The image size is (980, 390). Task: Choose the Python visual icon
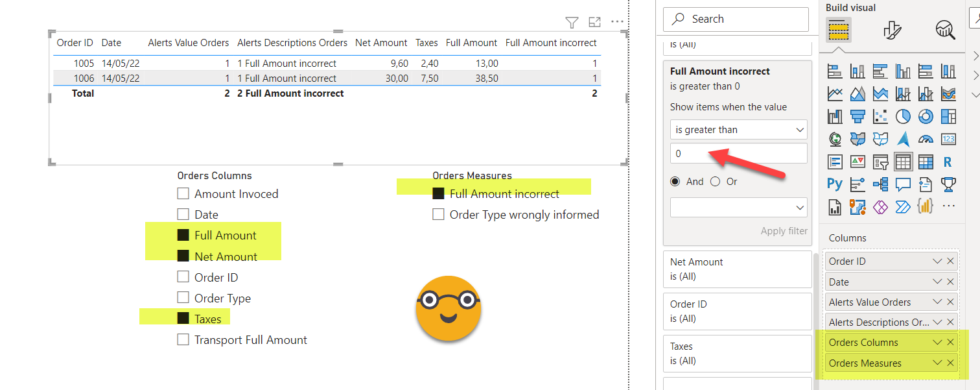click(x=835, y=184)
